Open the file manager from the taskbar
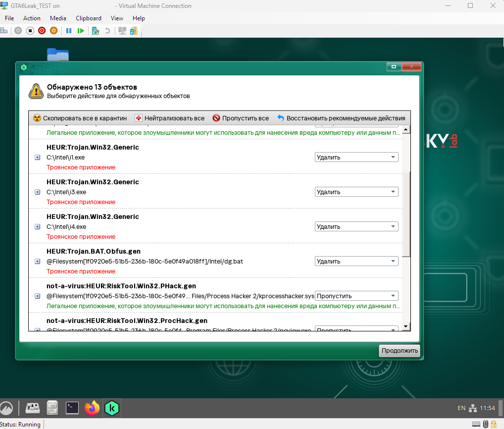The width and height of the screenshot is (504, 429). 52,408
